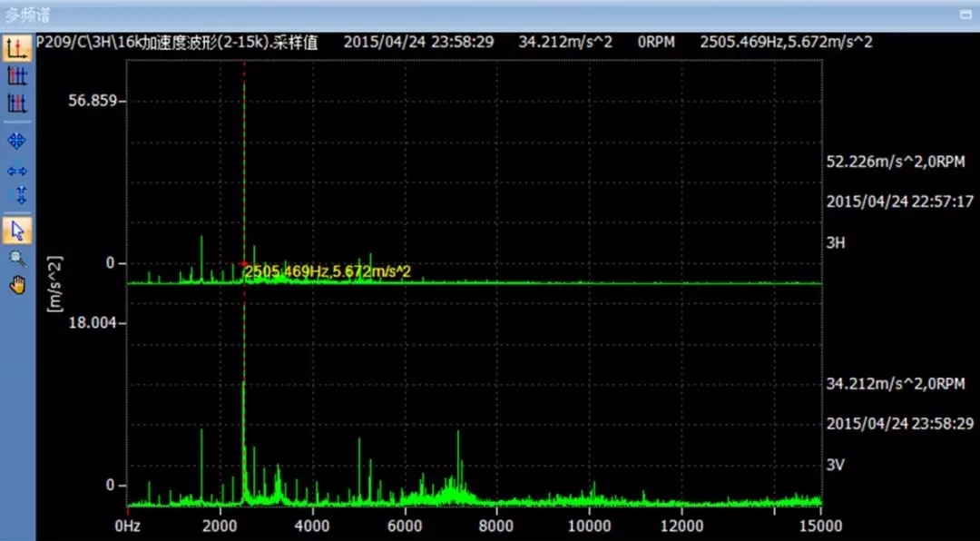This screenshot has height=541, width=980.
Task: Click the [m/s^2] Y-axis unit label
Action: click(x=54, y=284)
